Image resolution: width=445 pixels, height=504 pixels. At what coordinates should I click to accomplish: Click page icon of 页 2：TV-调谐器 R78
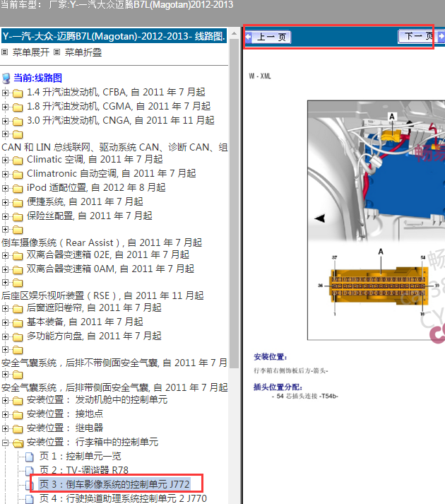(30, 471)
